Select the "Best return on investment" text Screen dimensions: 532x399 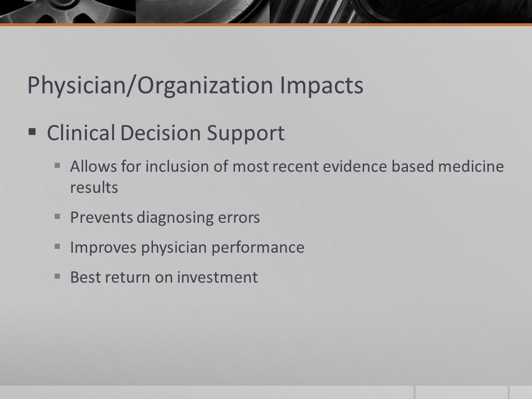pyautogui.click(x=164, y=277)
